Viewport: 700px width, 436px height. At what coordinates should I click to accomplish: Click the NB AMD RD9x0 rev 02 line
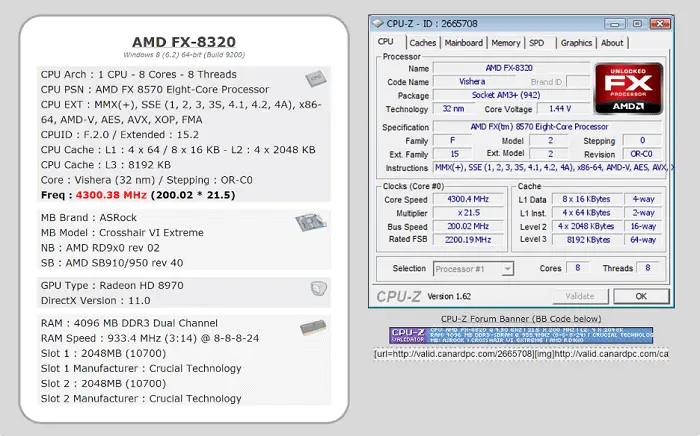pyautogui.click(x=100, y=248)
